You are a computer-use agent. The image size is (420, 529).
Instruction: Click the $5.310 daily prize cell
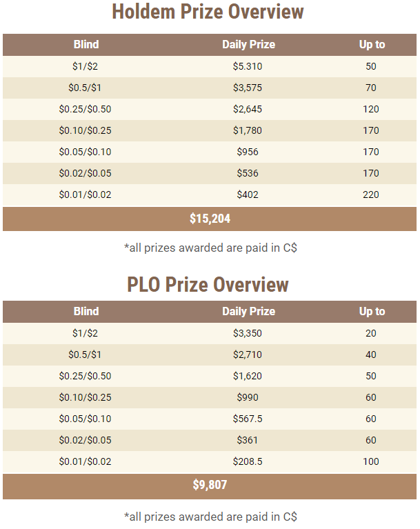pyautogui.click(x=248, y=66)
